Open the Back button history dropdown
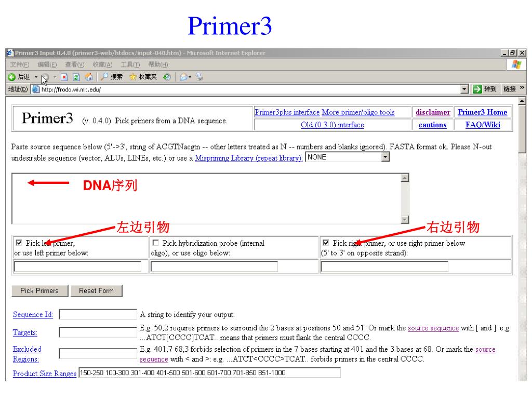 36,77
